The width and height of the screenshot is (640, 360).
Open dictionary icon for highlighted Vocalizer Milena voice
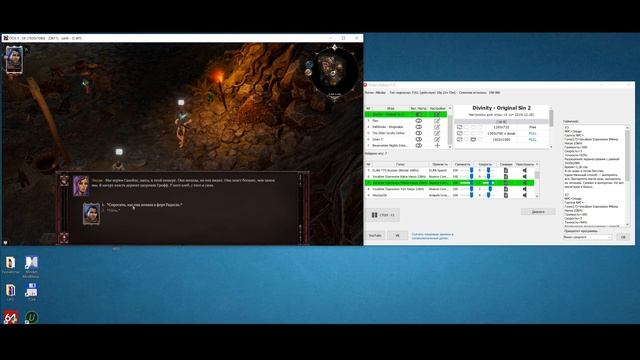(x=506, y=183)
